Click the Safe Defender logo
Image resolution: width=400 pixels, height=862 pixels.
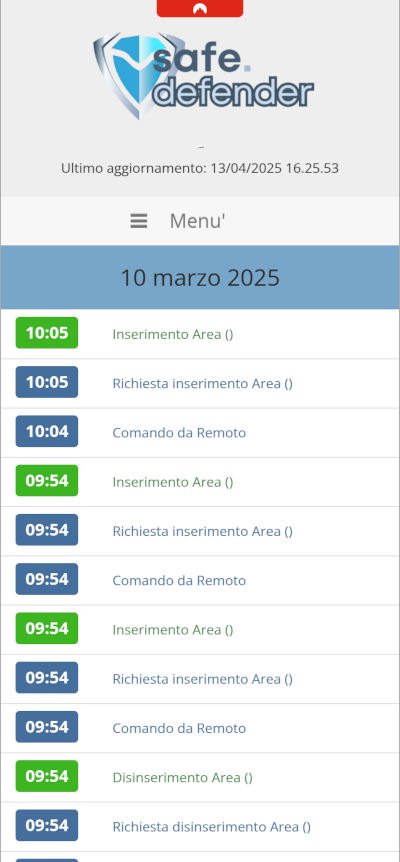[203, 76]
